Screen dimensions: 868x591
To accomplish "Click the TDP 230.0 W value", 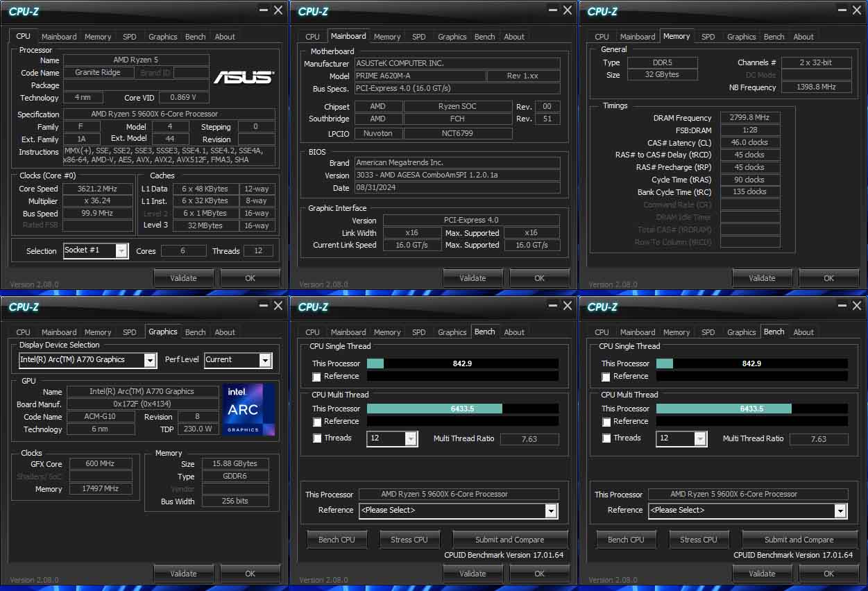I will click(198, 429).
